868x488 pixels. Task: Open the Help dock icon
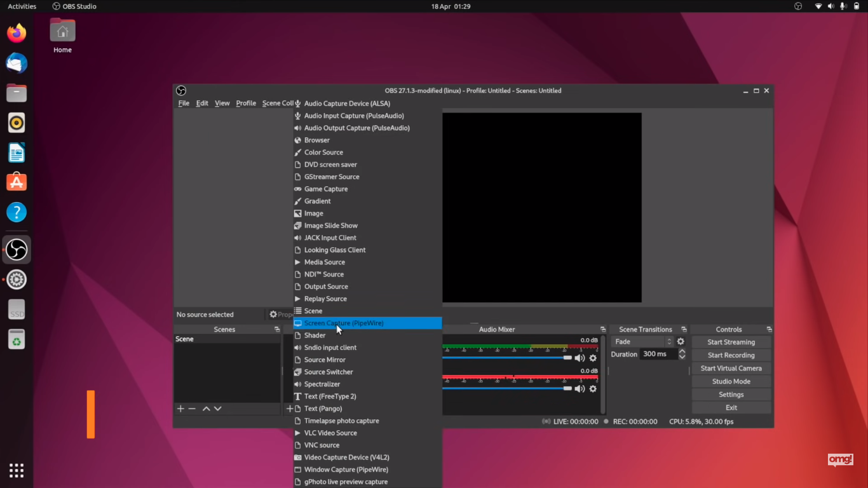(x=17, y=212)
